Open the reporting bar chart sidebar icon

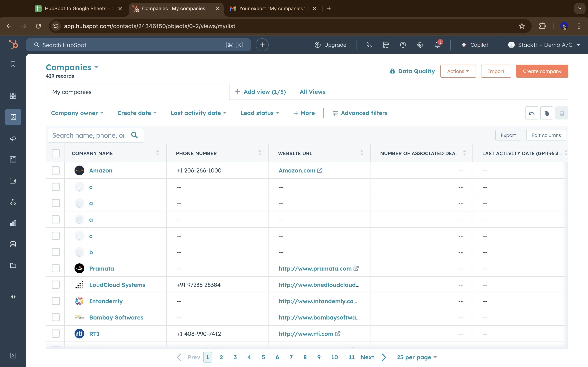coord(13,223)
